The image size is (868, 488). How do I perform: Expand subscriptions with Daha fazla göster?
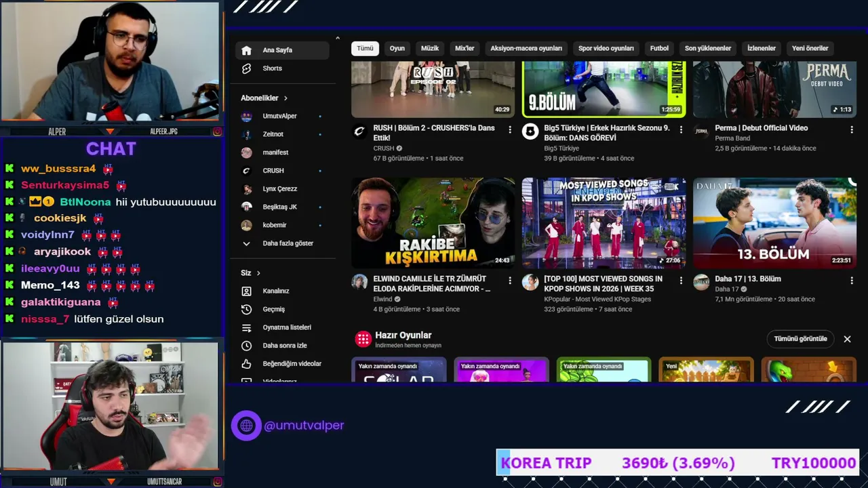282,243
